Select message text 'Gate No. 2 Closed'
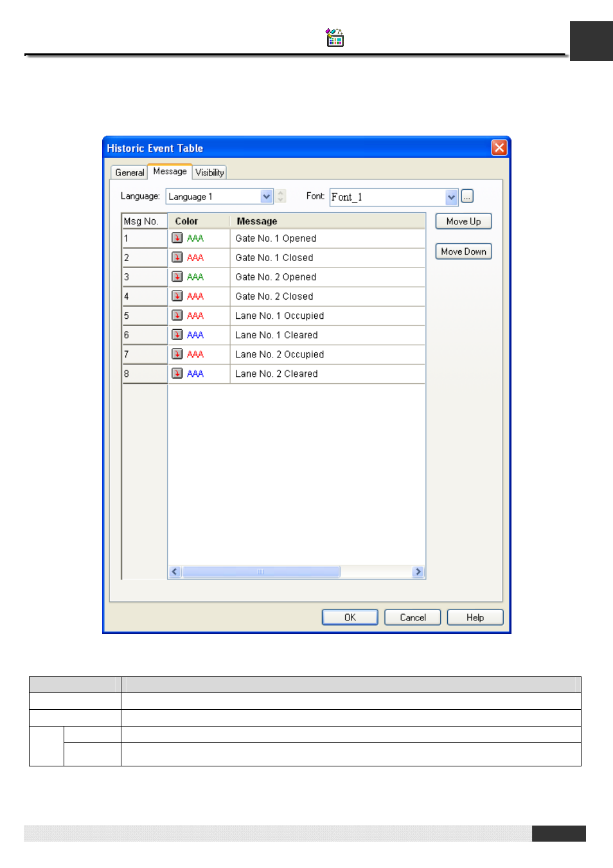The height and width of the screenshot is (868, 613). point(274,296)
